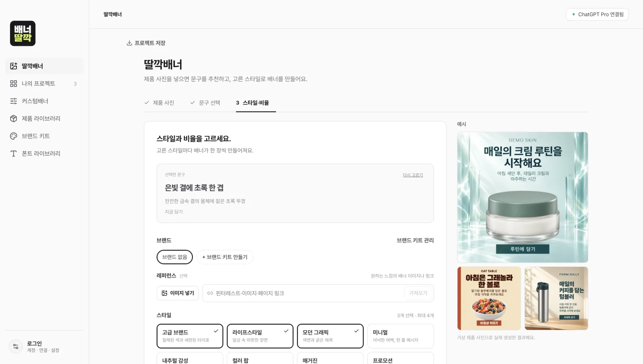Image resolution: width=643 pixels, height=364 pixels.
Task: Click the 나의 프로젝트 grid icon
Action: 14,84
